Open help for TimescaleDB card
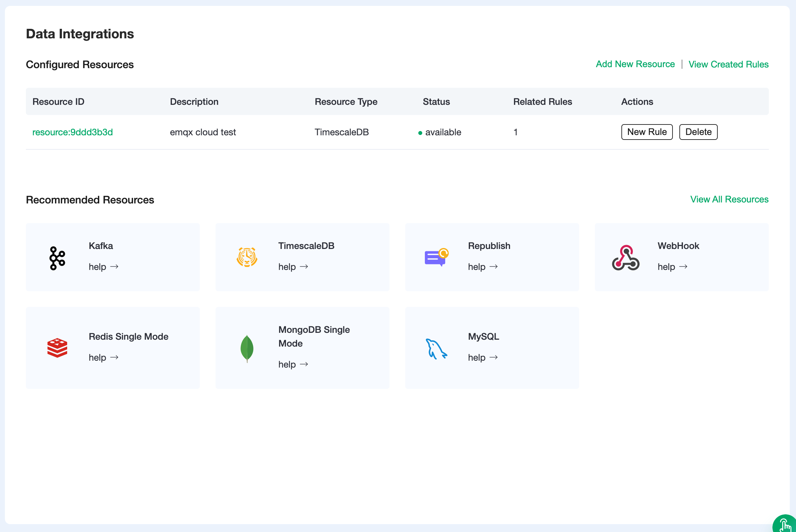This screenshot has height=532, width=796. tap(293, 267)
